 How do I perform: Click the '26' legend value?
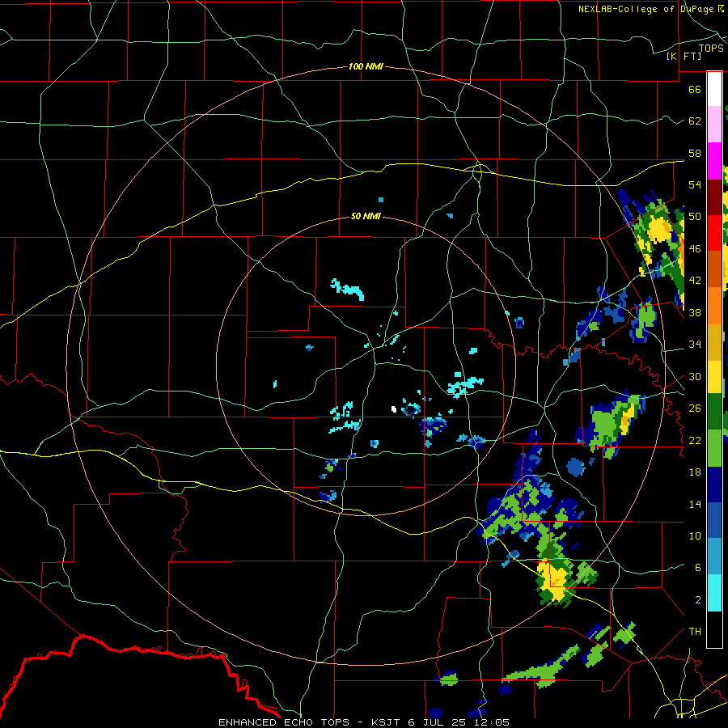pyautogui.click(x=695, y=408)
